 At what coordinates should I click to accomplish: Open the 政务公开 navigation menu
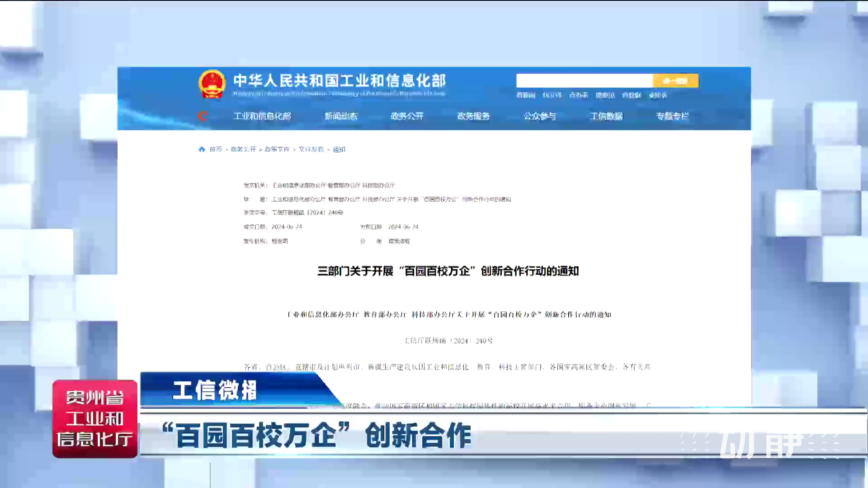coord(407,116)
